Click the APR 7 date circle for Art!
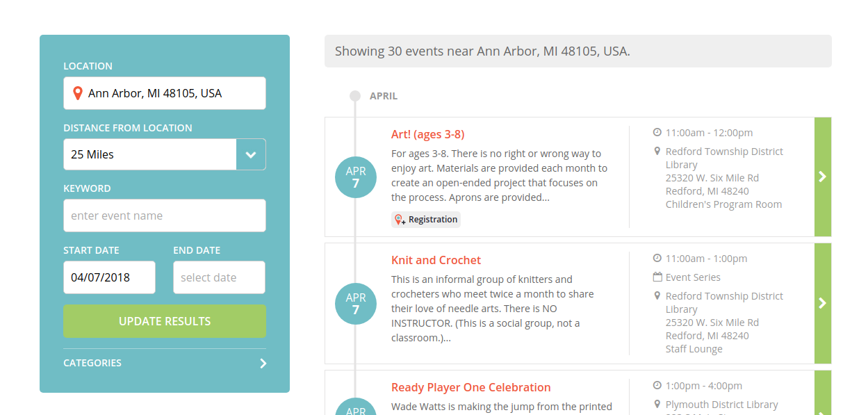 [x=356, y=177]
